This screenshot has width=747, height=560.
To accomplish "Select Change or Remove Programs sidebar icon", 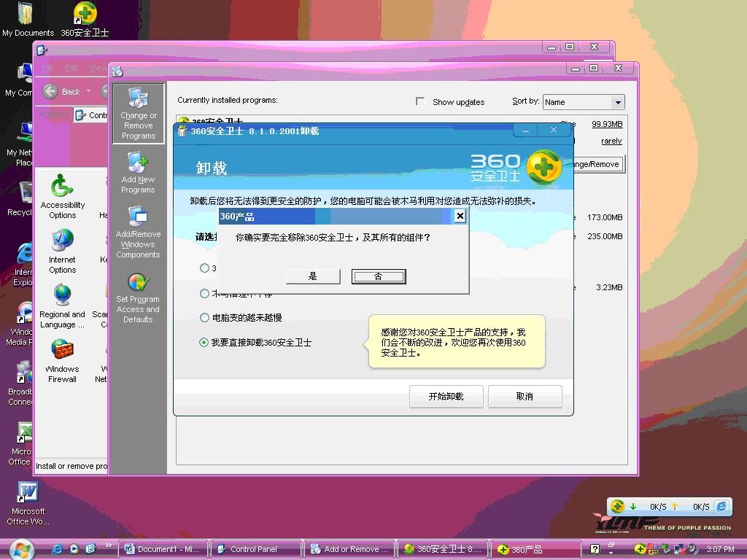I will point(138,113).
